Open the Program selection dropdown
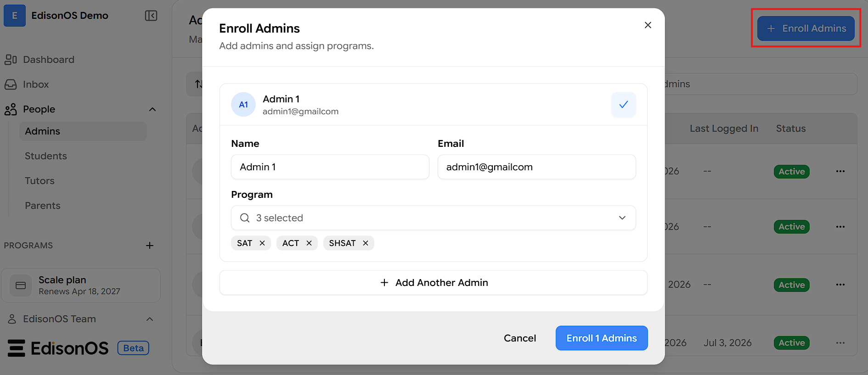868x375 pixels. [434, 218]
